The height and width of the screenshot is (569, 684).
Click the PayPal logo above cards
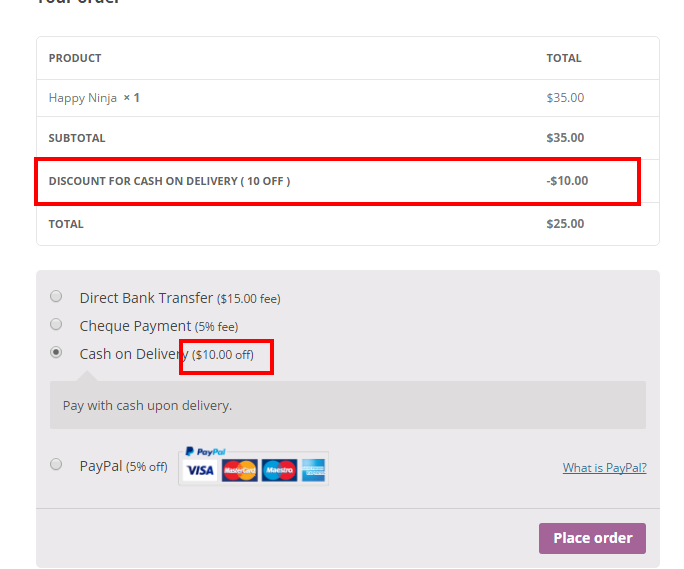(205, 452)
